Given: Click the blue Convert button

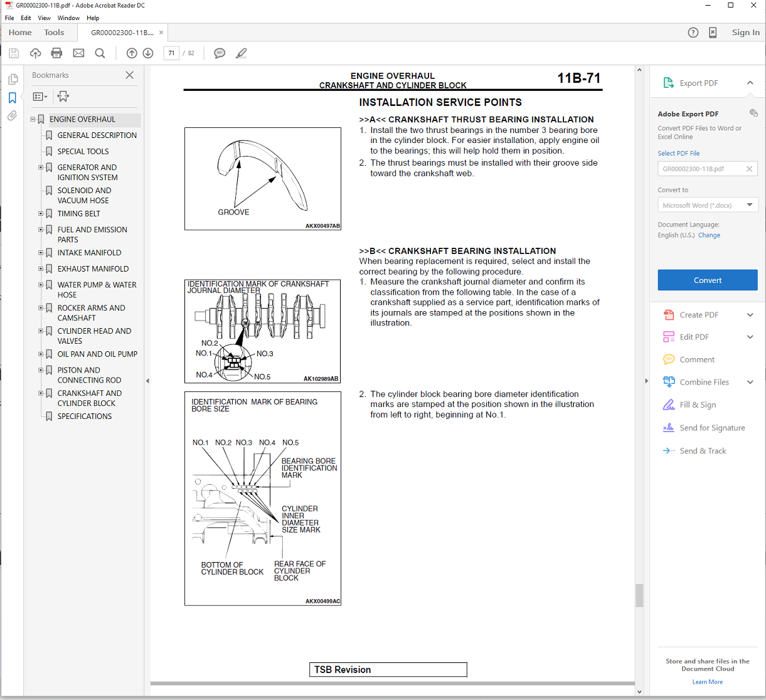Looking at the screenshot, I should [707, 280].
